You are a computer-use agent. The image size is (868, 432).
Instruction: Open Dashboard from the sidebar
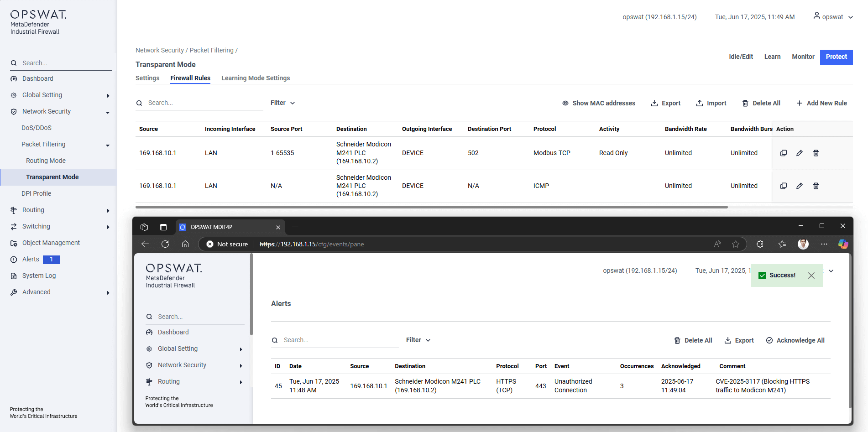point(37,78)
